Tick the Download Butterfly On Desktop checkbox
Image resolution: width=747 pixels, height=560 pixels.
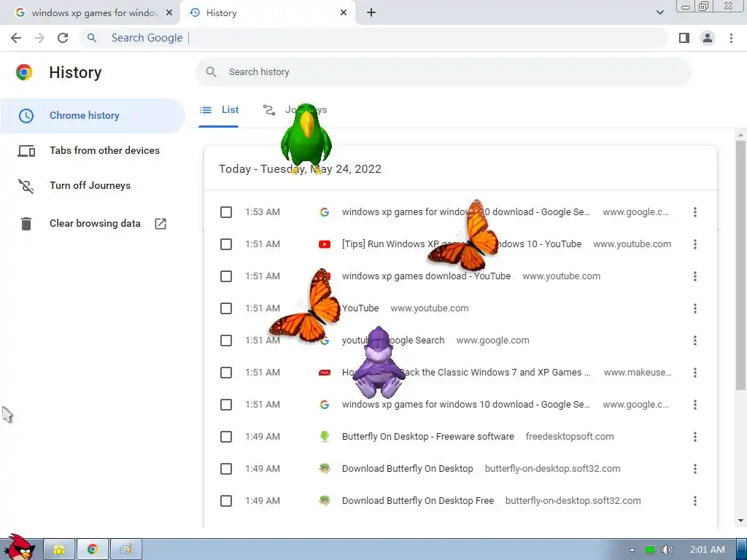(226, 469)
